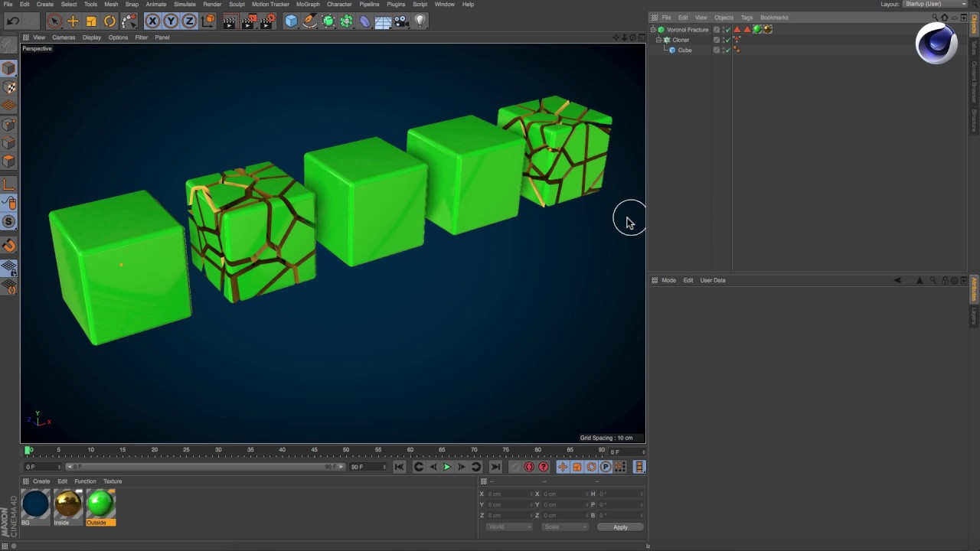Toggle Y axis lock

coord(171,21)
